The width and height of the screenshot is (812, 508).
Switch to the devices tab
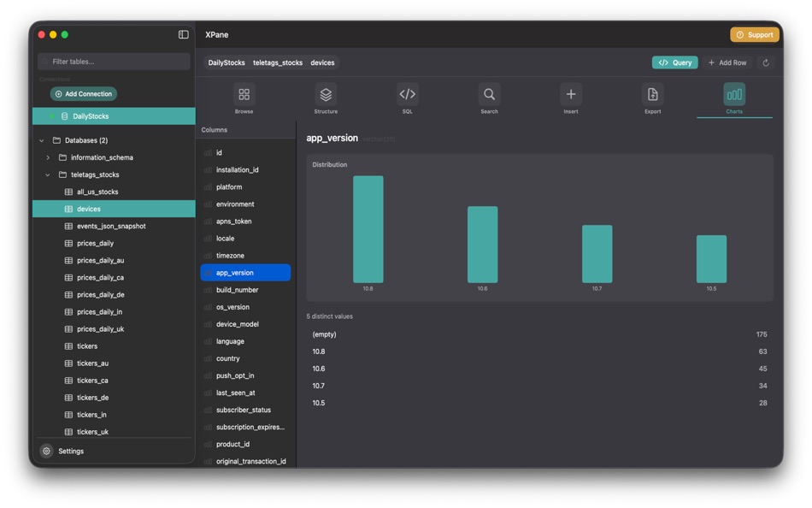322,62
